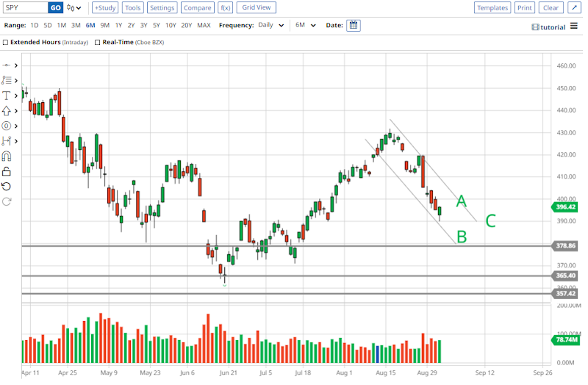Click the 378.86 price level marker
Image resolution: width=588 pixels, height=385 pixels.
pos(565,246)
